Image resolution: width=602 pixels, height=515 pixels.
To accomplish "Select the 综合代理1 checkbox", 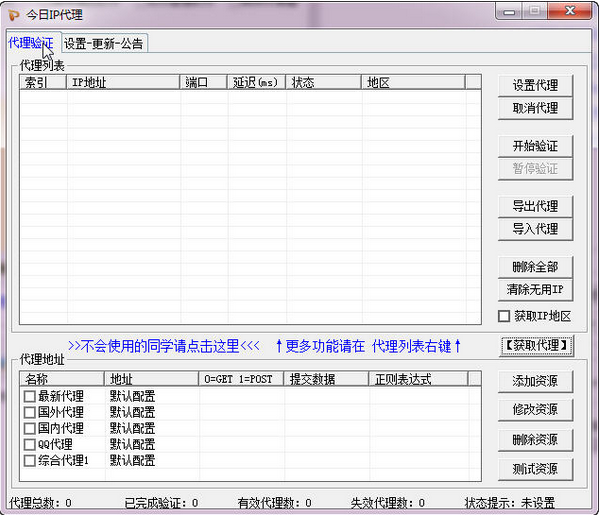I will 30,460.
